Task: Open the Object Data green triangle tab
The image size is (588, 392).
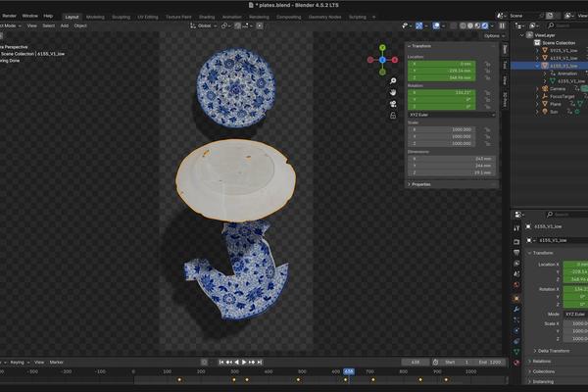Action: pos(516,352)
